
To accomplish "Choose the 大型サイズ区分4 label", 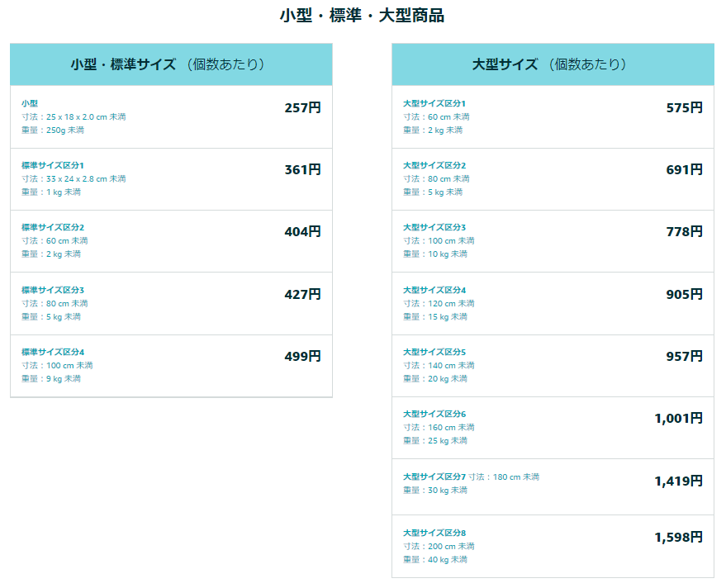I will [434, 290].
